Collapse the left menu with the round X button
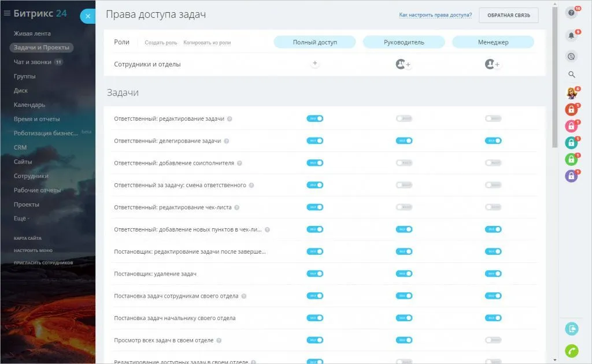592x364 pixels. 87,17
